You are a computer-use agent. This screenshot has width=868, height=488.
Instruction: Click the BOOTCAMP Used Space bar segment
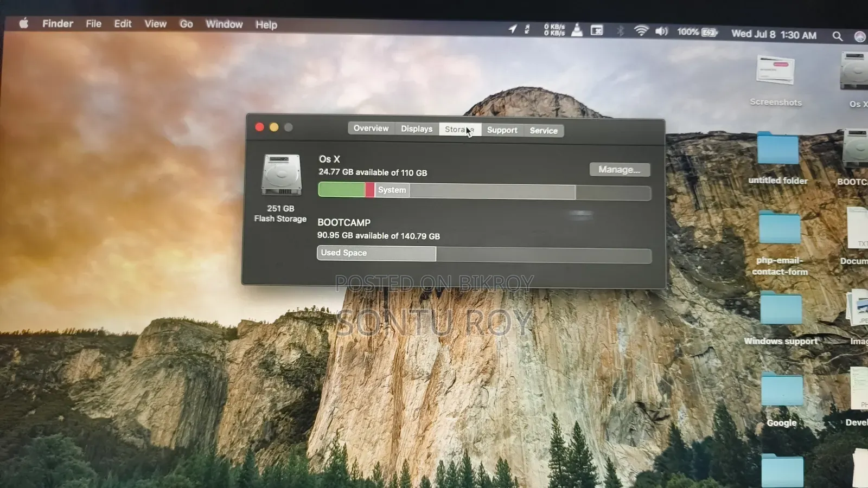pos(376,253)
